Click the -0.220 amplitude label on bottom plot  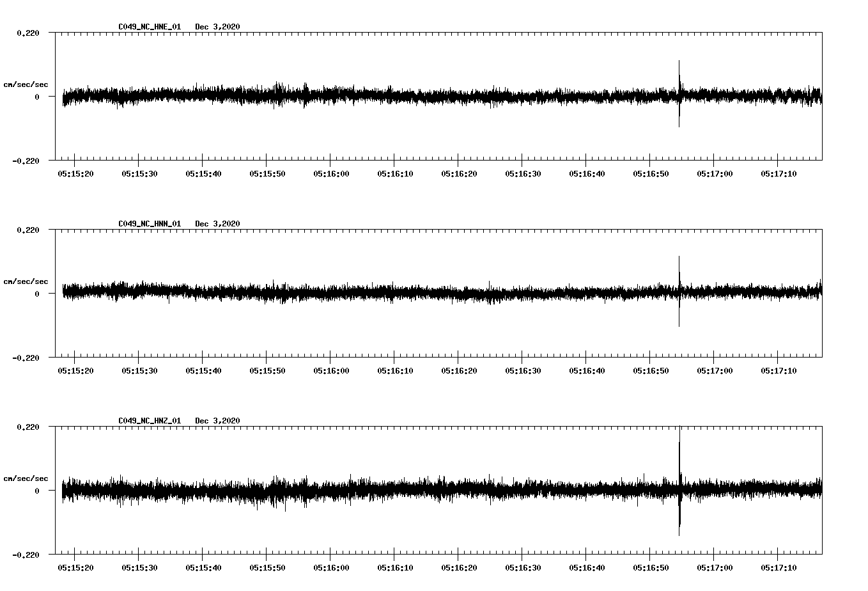[24, 556]
